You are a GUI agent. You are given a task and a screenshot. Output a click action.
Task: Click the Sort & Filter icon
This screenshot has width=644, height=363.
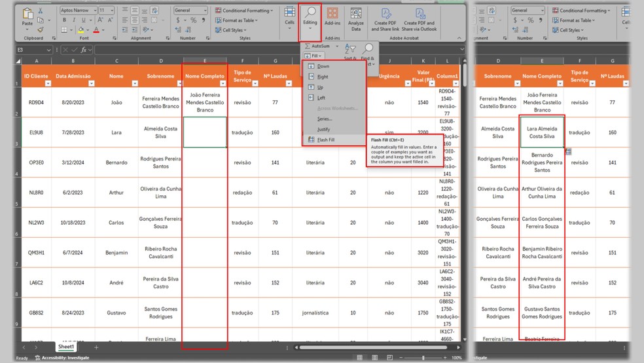(x=350, y=50)
